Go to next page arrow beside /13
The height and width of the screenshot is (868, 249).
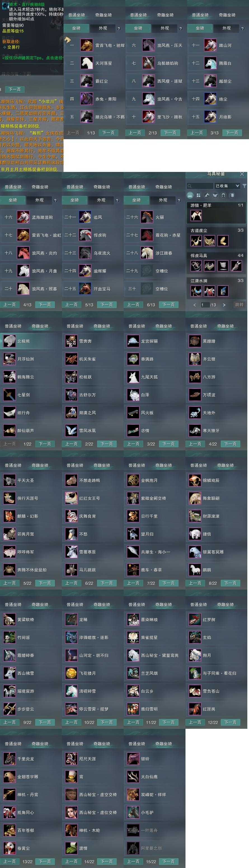[x=224, y=305]
